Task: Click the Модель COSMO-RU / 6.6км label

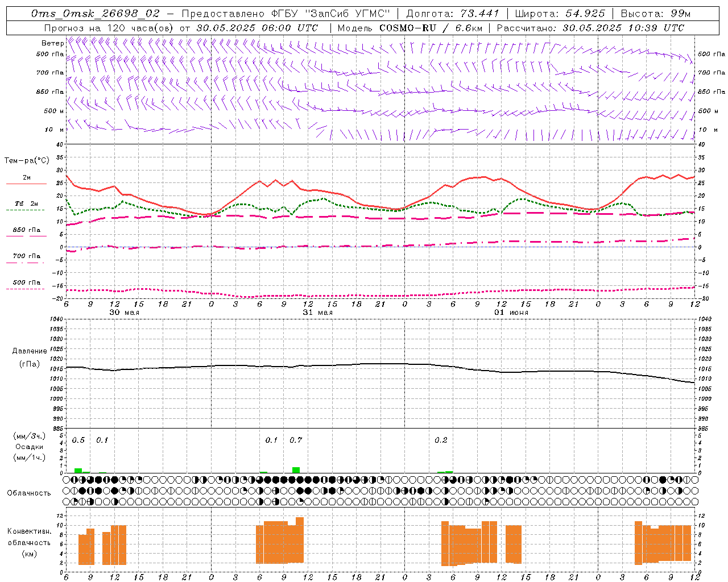Action: click(x=410, y=28)
